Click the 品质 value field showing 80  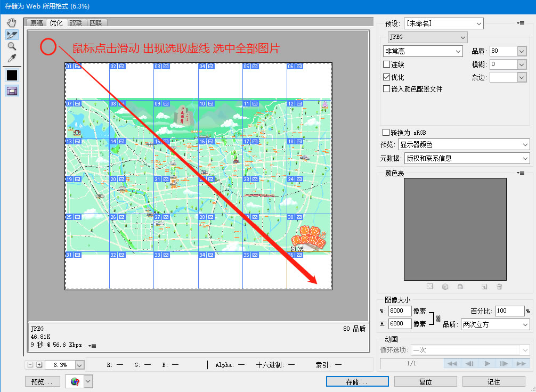[503, 51]
